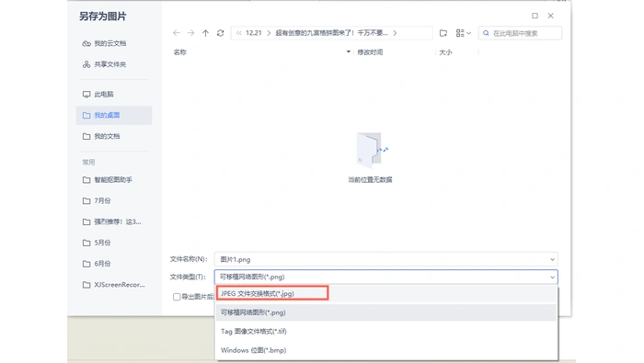Expand the file name history dropdown arrow
Screen dimensions: 644x363
pos(552,259)
